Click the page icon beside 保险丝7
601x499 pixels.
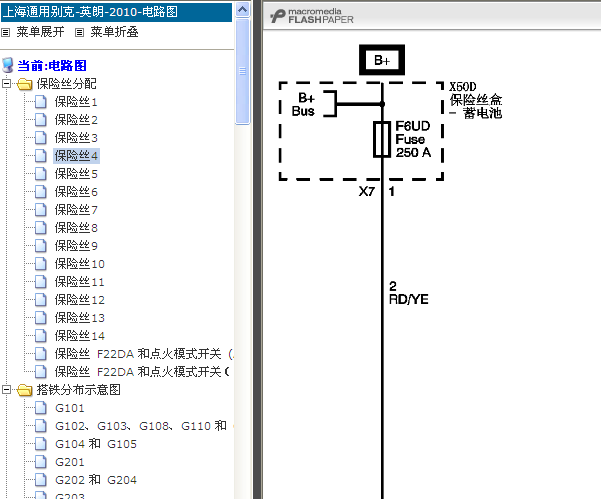point(41,210)
